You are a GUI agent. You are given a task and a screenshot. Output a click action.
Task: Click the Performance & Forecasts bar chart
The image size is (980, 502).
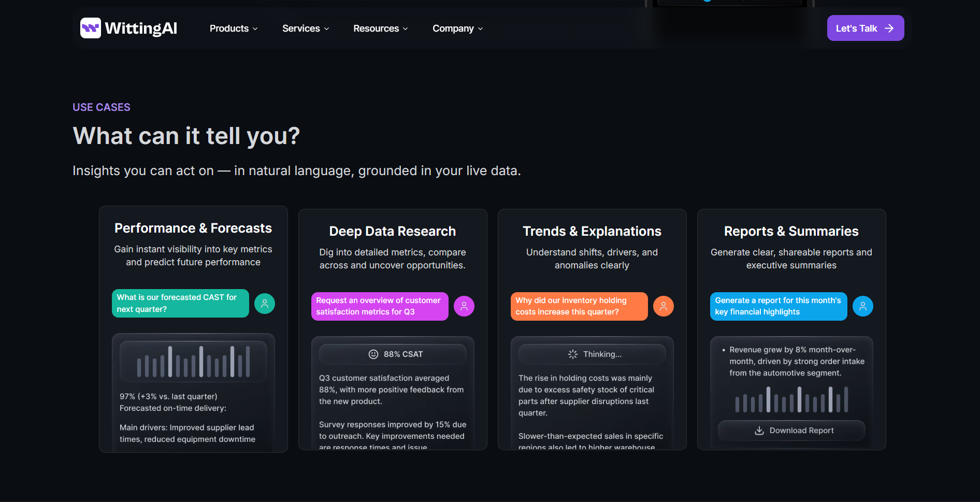click(x=193, y=361)
